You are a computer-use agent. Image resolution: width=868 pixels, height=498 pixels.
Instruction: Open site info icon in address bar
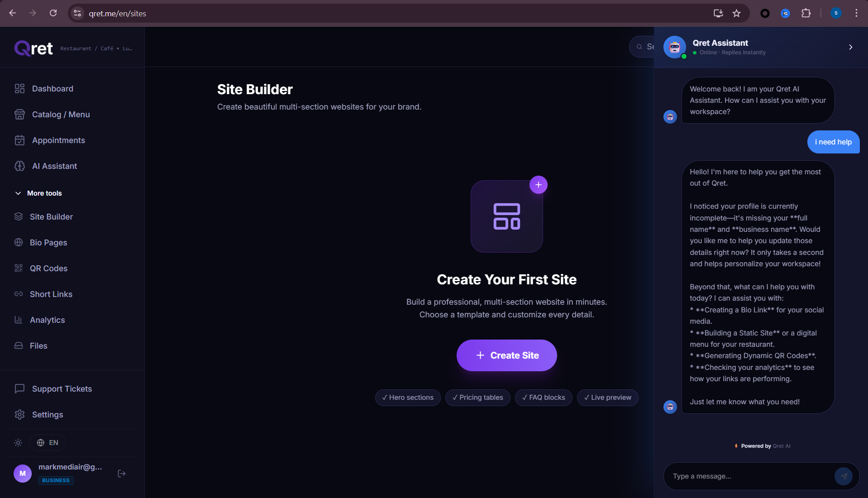pyautogui.click(x=77, y=13)
